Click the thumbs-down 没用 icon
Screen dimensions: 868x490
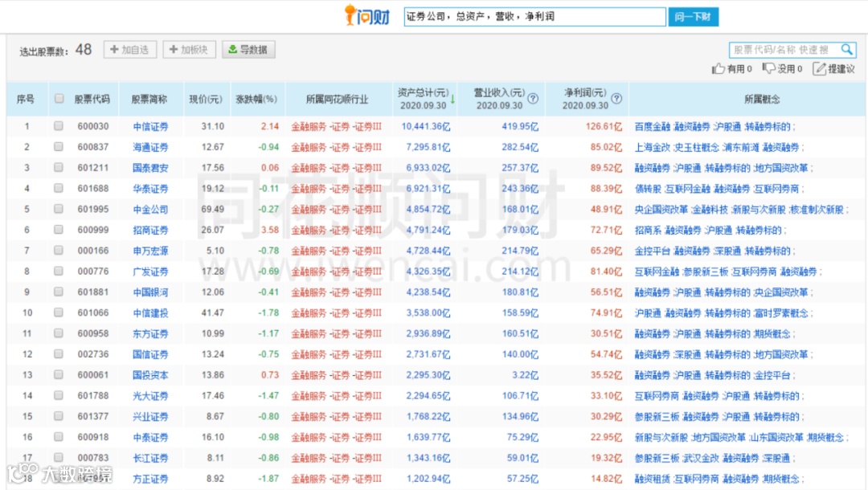point(768,68)
